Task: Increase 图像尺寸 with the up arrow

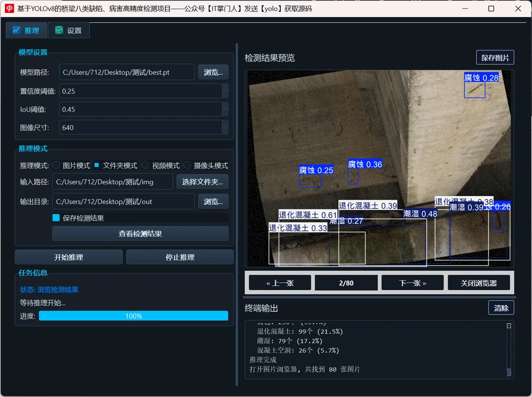Action: pos(225,124)
